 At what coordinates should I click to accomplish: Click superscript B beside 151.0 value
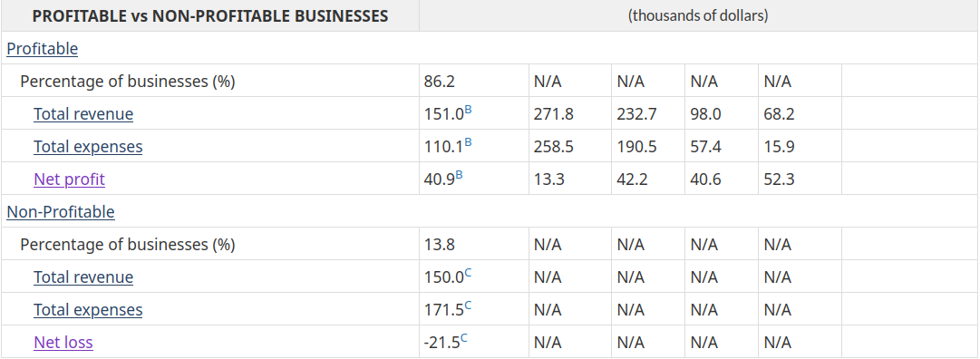[x=468, y=110]
